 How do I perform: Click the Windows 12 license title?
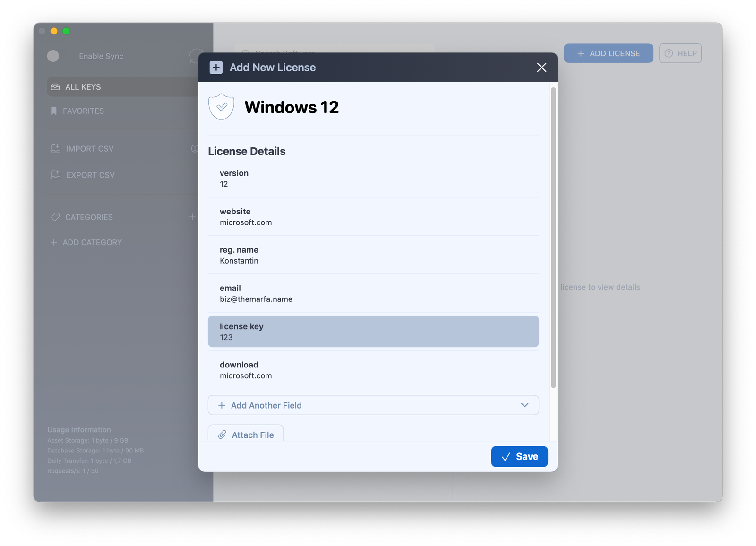[x=292, y=107]
